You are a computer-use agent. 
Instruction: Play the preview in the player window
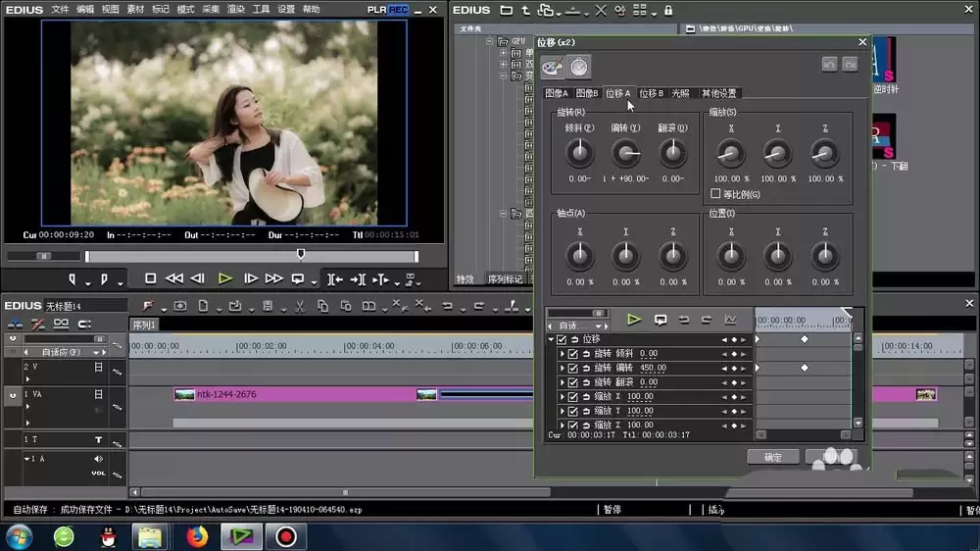click(x=225, y=279)
